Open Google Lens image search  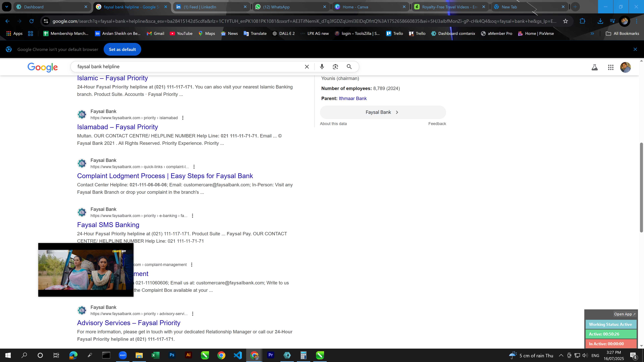[x=335, y=67]
